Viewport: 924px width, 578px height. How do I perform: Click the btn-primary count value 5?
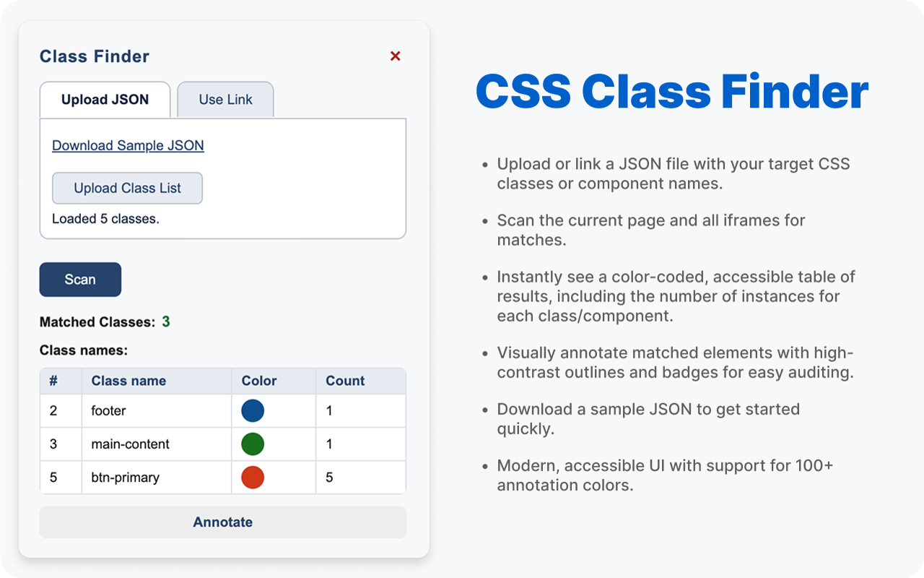pyautogui.click(x=329, y=478)
